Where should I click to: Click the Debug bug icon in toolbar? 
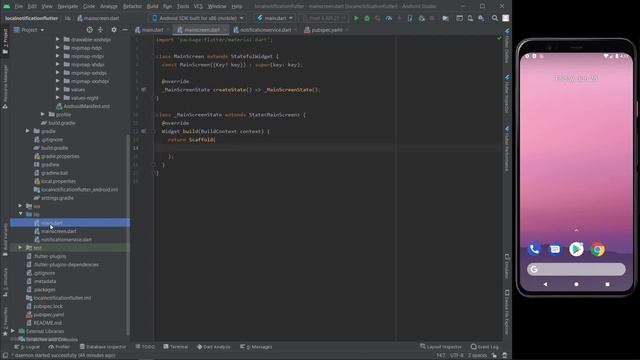tap(367, 18)
